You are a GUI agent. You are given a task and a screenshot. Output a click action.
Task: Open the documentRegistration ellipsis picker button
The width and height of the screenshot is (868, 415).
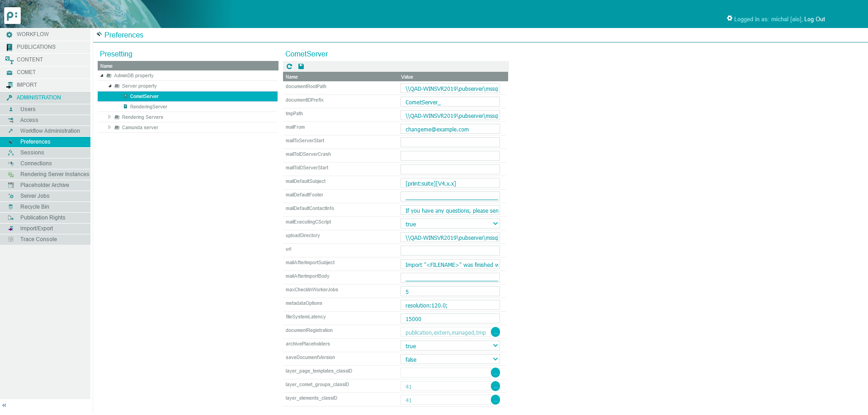(x=495, y=332)
